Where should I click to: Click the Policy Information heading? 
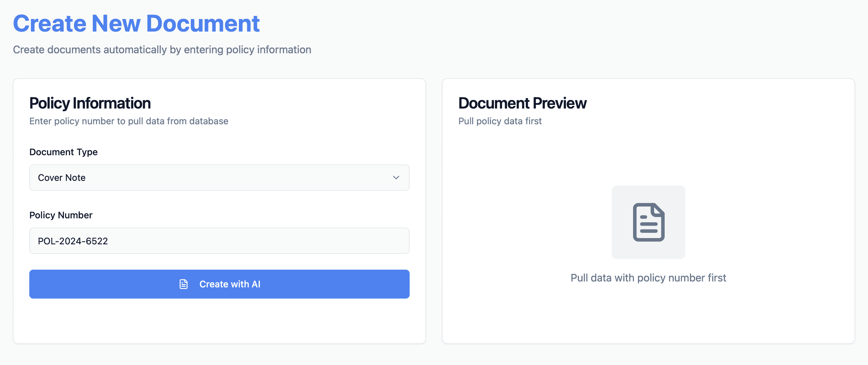click(x=89, y=103)
